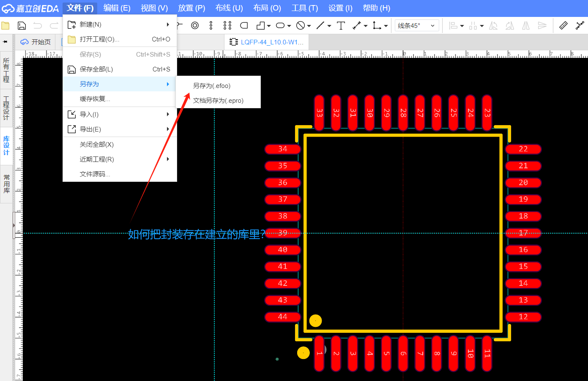Image resolution: width=588 pixels, height=381 pixels.
Task: Select the Text tool (T icon)
Action: coord(341,26)
